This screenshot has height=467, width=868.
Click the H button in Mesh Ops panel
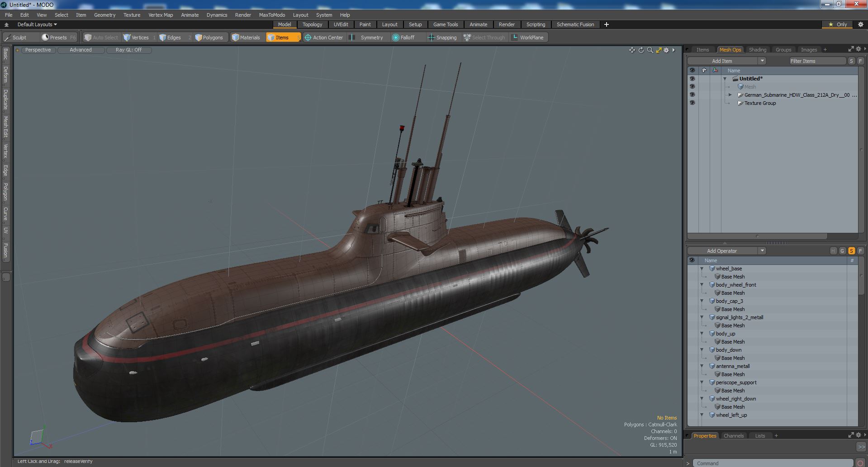point(833,251)
